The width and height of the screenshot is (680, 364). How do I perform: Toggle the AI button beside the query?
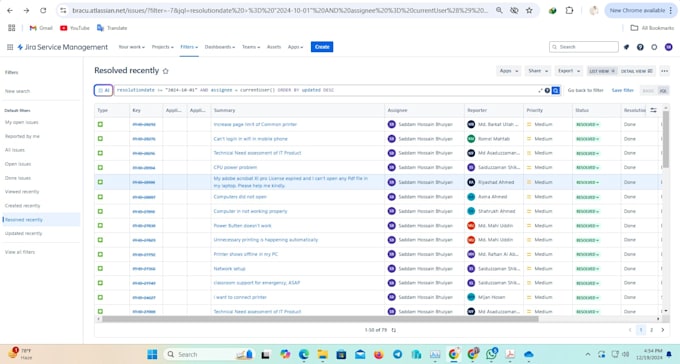(x=103, y=90)
